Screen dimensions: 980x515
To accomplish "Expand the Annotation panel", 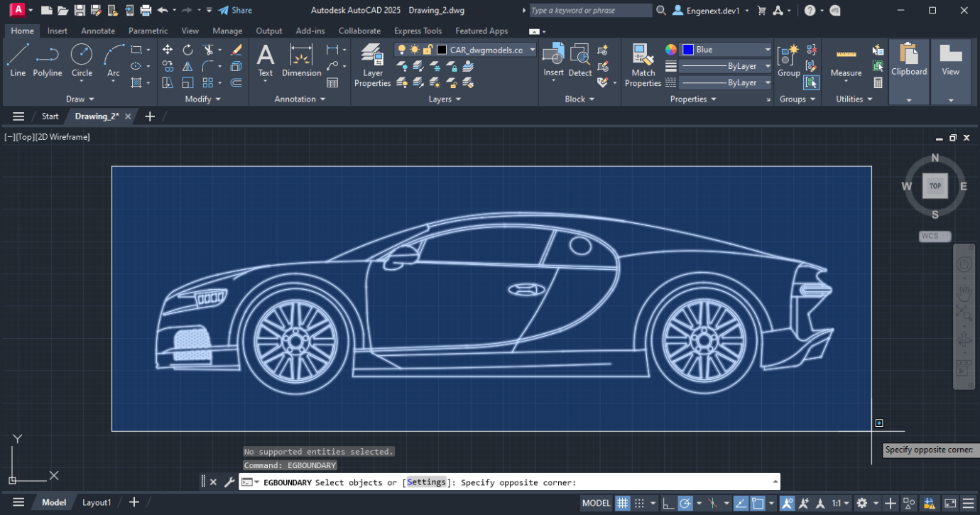I will pos(300,99).
